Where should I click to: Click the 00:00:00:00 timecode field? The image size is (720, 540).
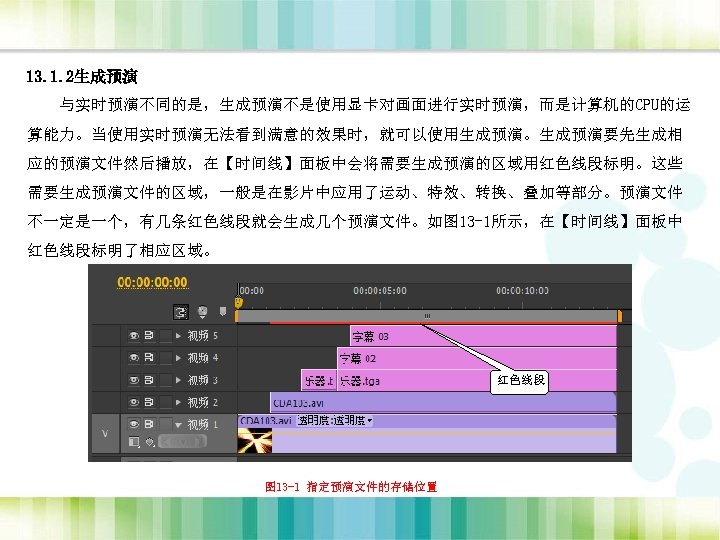[x=152, y=282]
